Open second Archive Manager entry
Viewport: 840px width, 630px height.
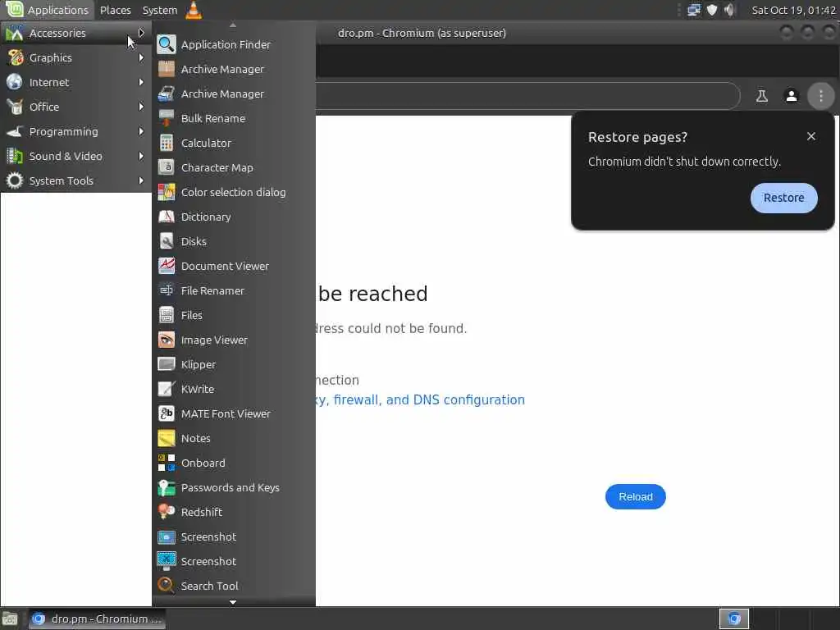pos(234,94)
